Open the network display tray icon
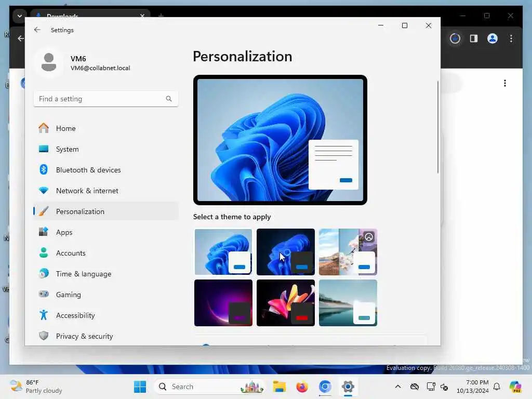 tap(431, 387)
